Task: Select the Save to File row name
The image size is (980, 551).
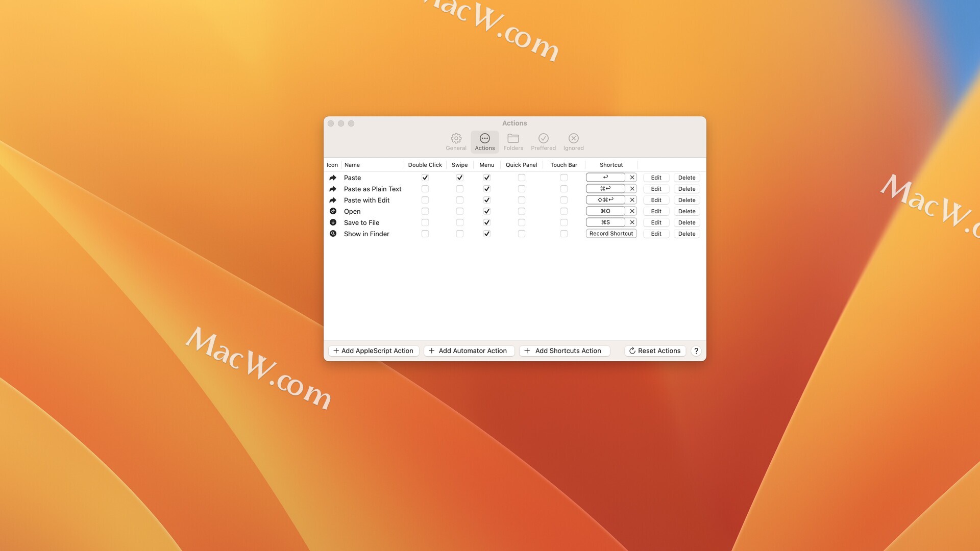Action: point(361,222)
